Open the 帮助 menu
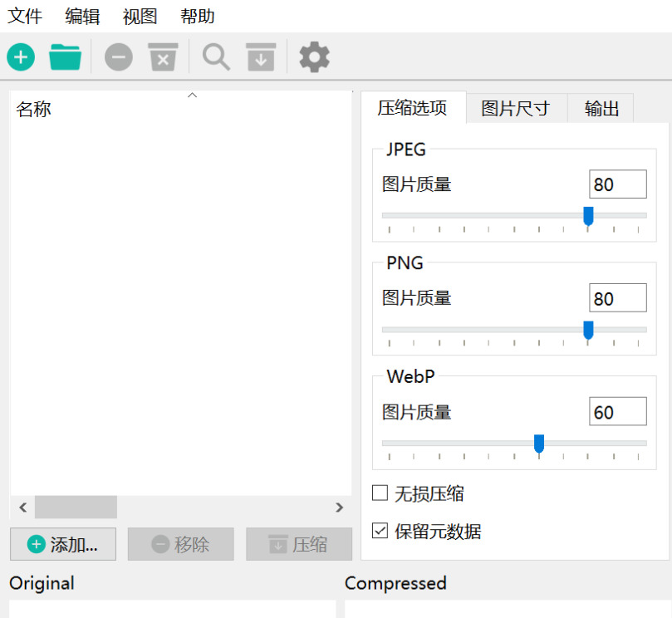 [x=197, y=17]
